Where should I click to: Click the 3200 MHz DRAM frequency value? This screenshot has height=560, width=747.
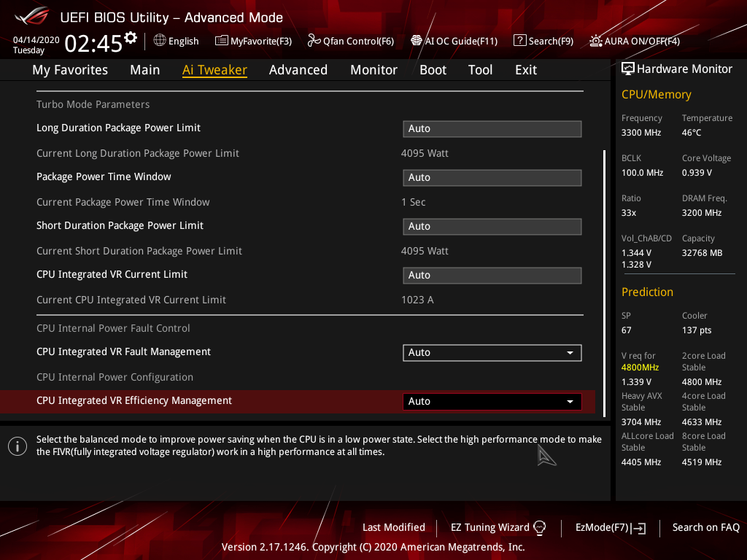[x=701, y=213]
